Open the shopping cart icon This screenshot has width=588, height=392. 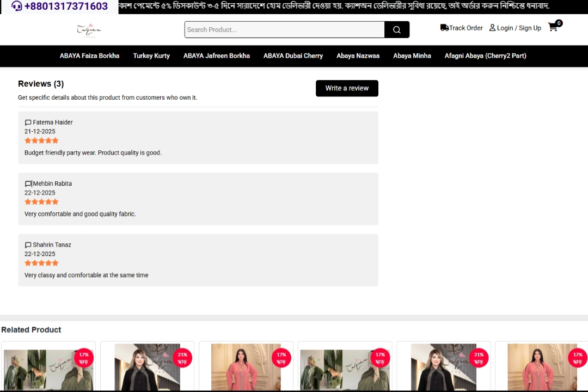553,27
